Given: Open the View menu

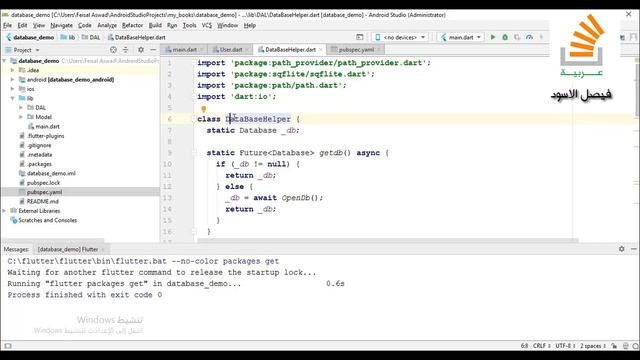Looking at the screenshot, I should pos(39,25).
